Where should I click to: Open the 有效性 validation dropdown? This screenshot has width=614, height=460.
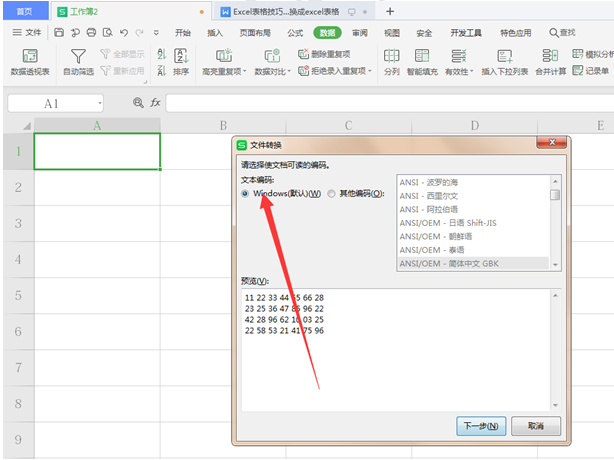(x=458, y=72)
